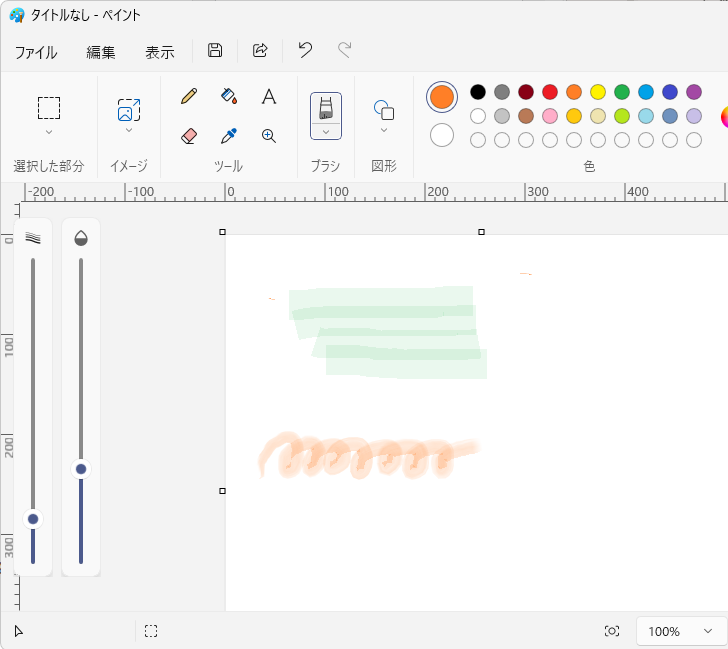
Task: Undo the last action
Action: pos(305,51)
